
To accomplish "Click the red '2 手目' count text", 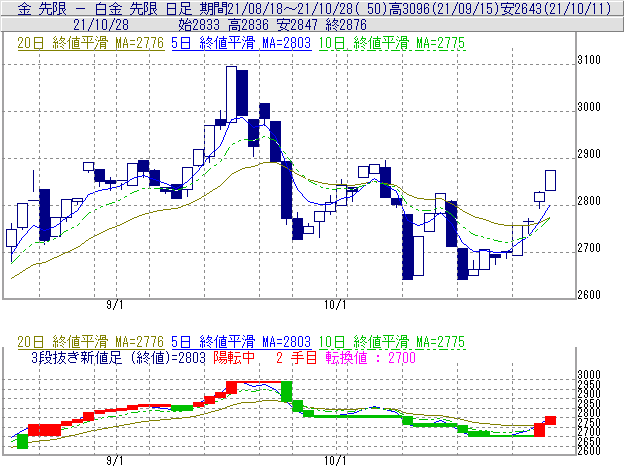I will tap(296, 358).
